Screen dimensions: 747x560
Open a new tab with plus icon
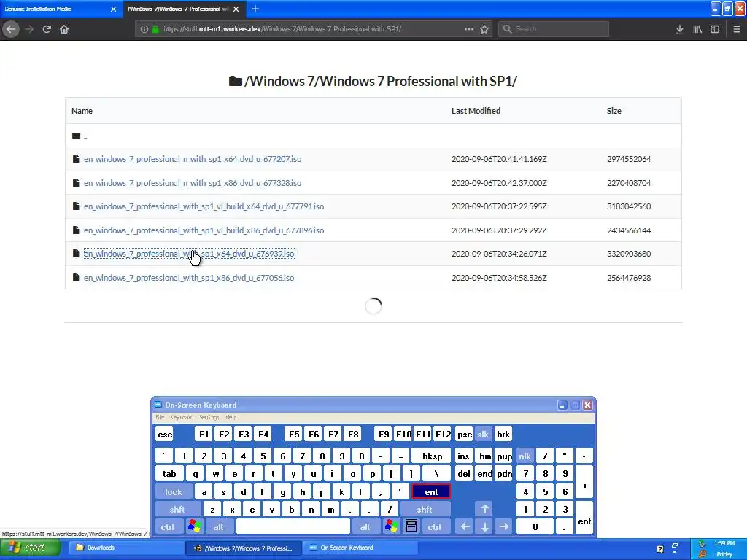(x=255, y=9)
